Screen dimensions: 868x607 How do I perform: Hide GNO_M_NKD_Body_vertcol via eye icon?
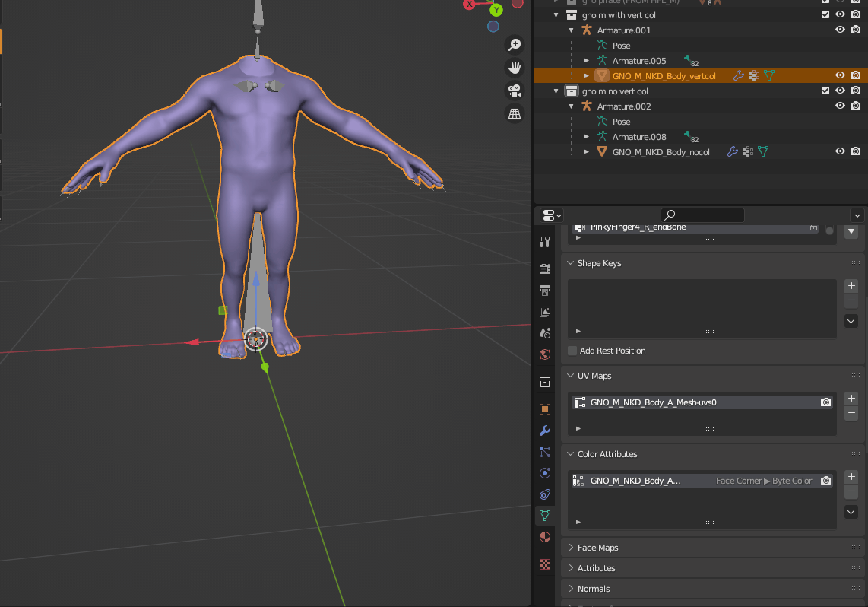[841, 75]
